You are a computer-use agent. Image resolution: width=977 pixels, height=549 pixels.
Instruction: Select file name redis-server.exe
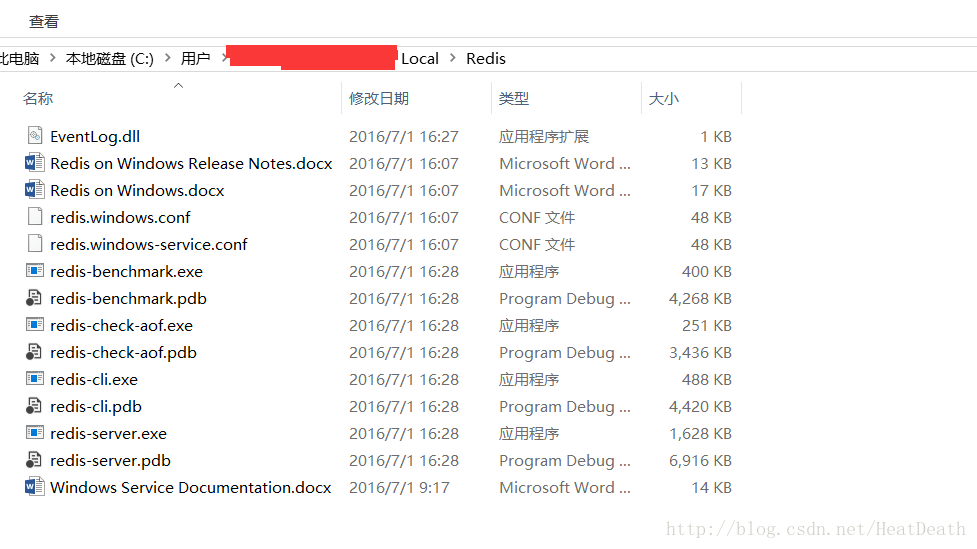(x=108, y=434)
